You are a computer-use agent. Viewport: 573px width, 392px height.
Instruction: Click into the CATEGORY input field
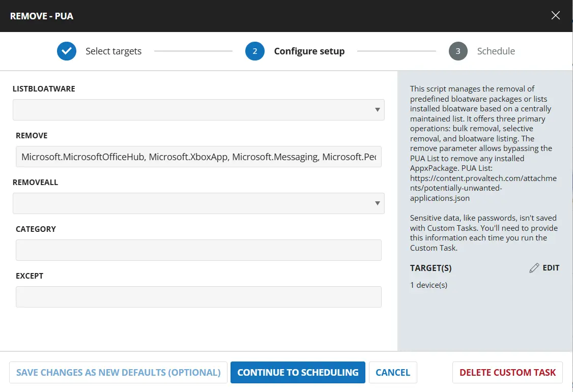[x=198, y=250]
